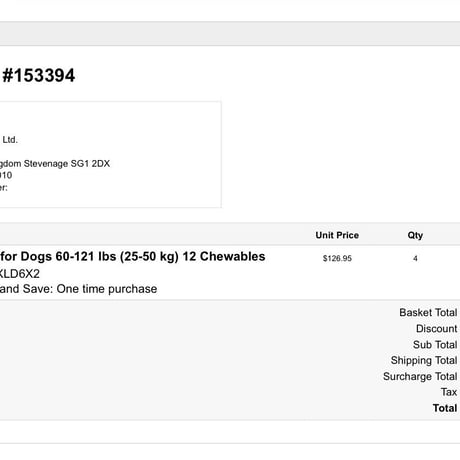Viewport: 460px width, 460px height.
Task: Click the Discount label
Action: pos(436,328)
